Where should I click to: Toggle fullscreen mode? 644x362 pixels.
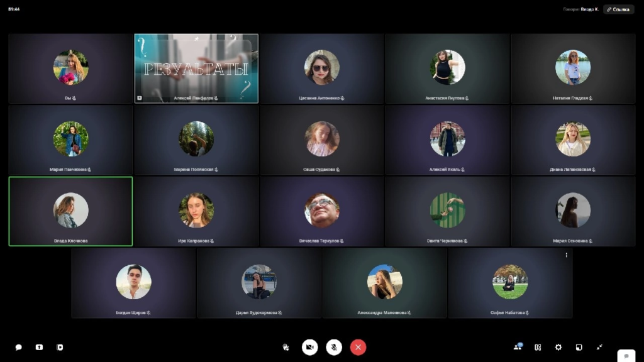point(600,347)
